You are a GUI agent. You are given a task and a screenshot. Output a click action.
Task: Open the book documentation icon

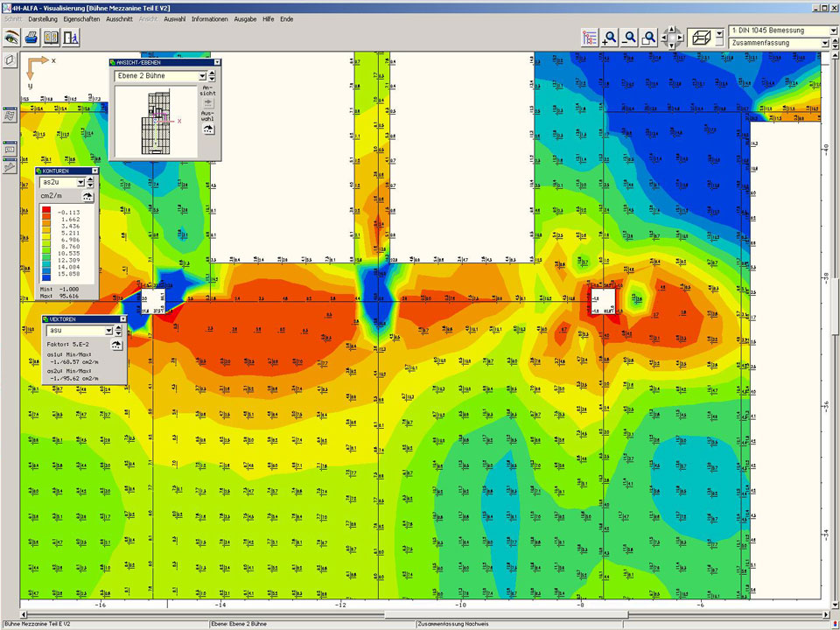[52, 38]
